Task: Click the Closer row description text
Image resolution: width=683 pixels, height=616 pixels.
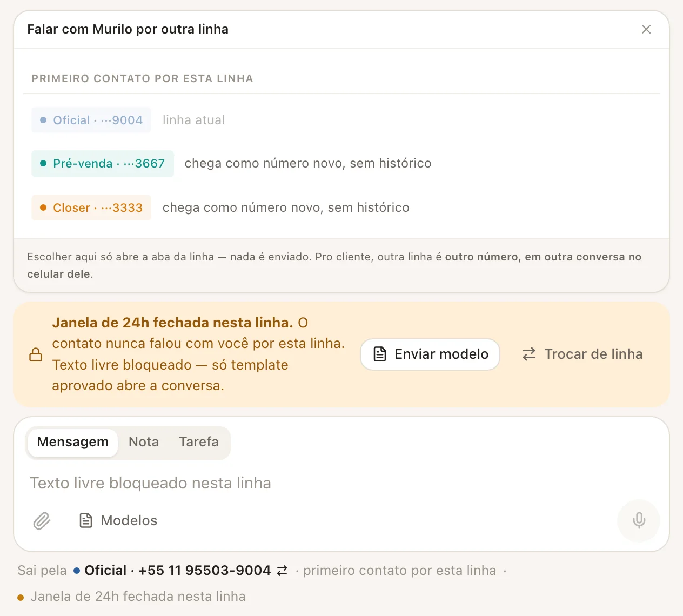Action: pos(286,207)
